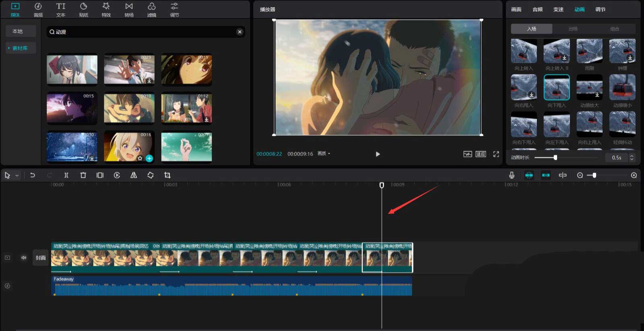Click the 0.5s duration input field
This screenshot has height=331, width=644.
click(616, 158)
